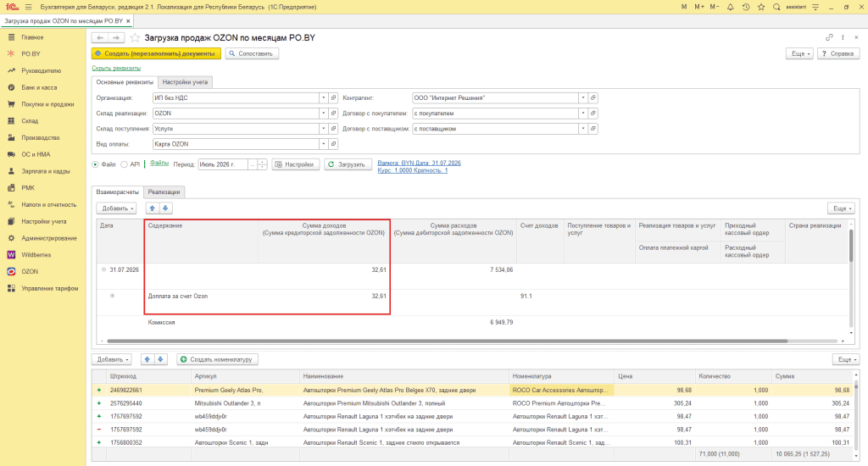Switch to the Основные реквизиты tab
This screenshot has width=868, height=466.
point(125,82)
